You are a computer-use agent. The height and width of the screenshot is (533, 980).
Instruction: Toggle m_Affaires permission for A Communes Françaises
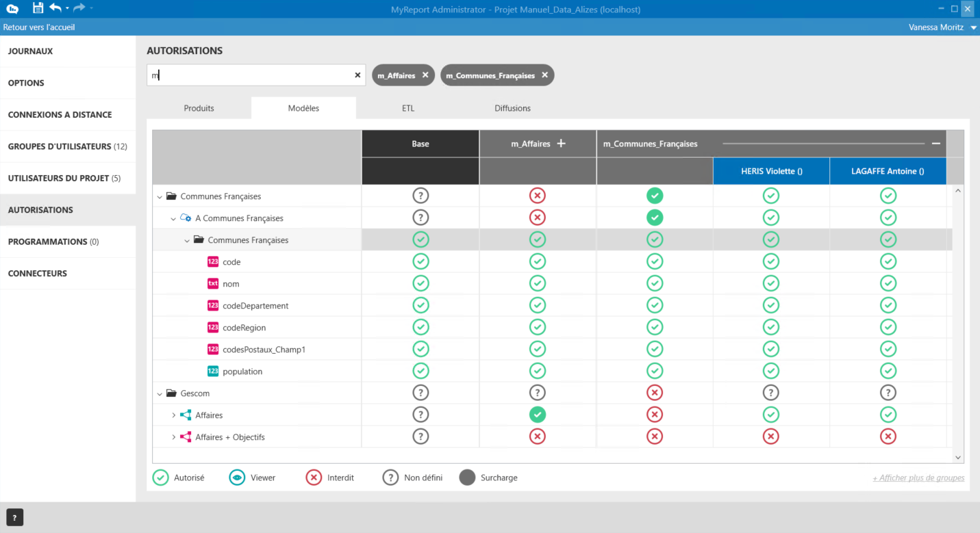(x=538, y=218)
